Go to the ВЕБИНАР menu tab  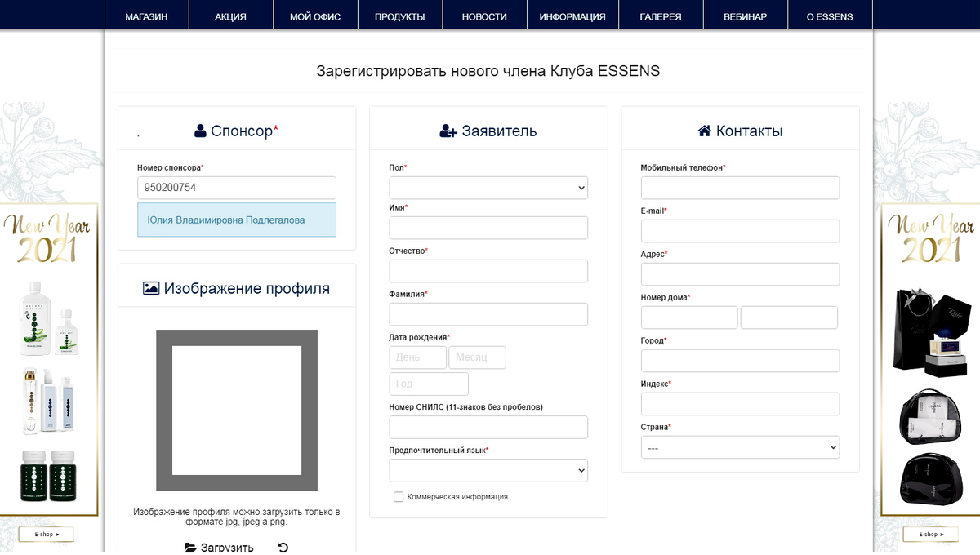tap(745, 16)
